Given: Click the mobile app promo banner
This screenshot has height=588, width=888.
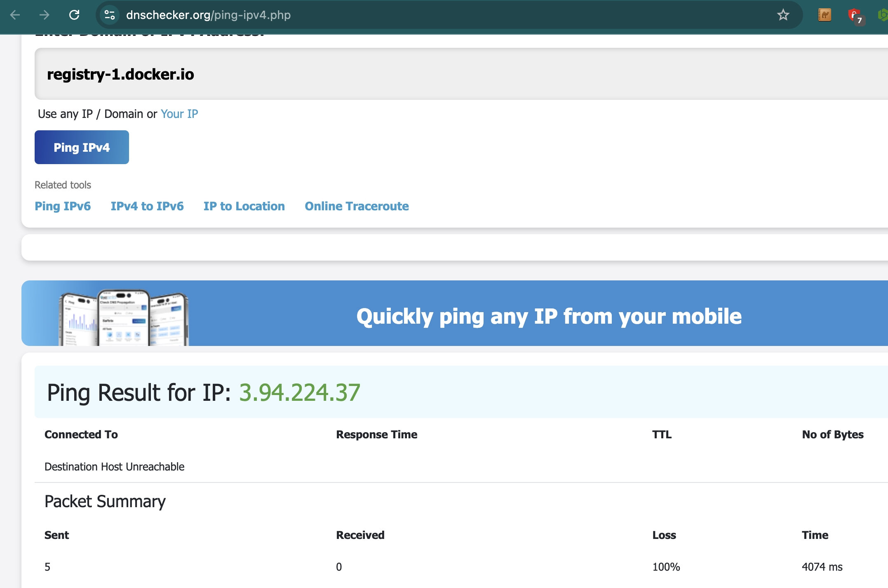Looking at the screenshot, I should pyautogui.click(x=548, y=317).
